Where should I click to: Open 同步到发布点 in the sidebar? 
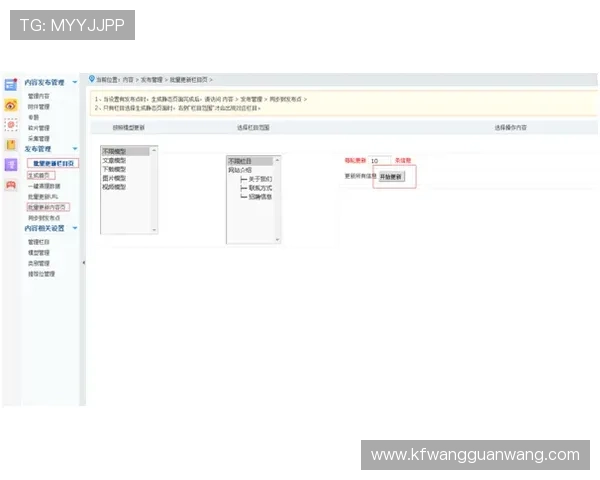click(44, 218)
